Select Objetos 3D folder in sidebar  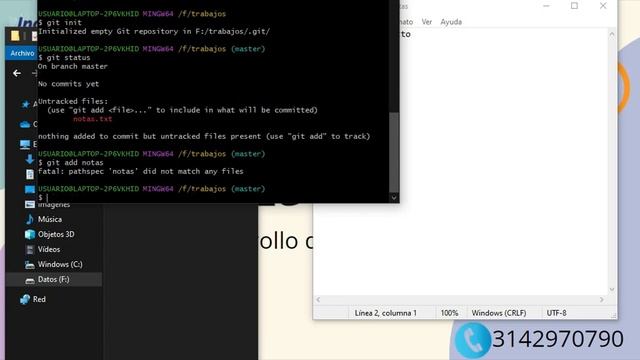point(56,234)
